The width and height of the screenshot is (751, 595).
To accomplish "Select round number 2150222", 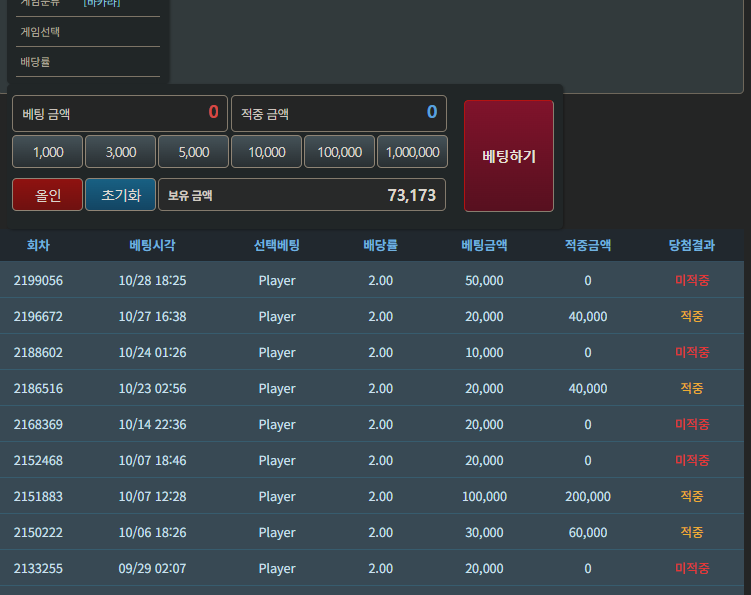I will [x=38, y=532].
